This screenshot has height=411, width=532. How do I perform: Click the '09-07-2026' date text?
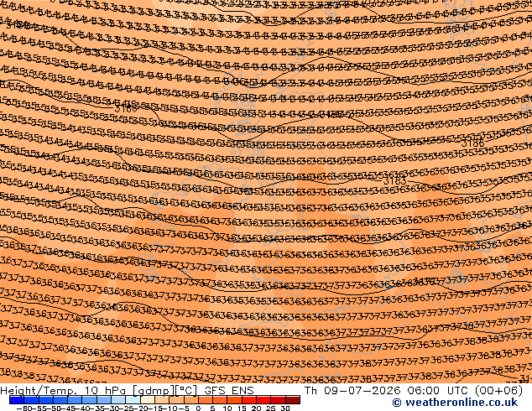(362, 391)
